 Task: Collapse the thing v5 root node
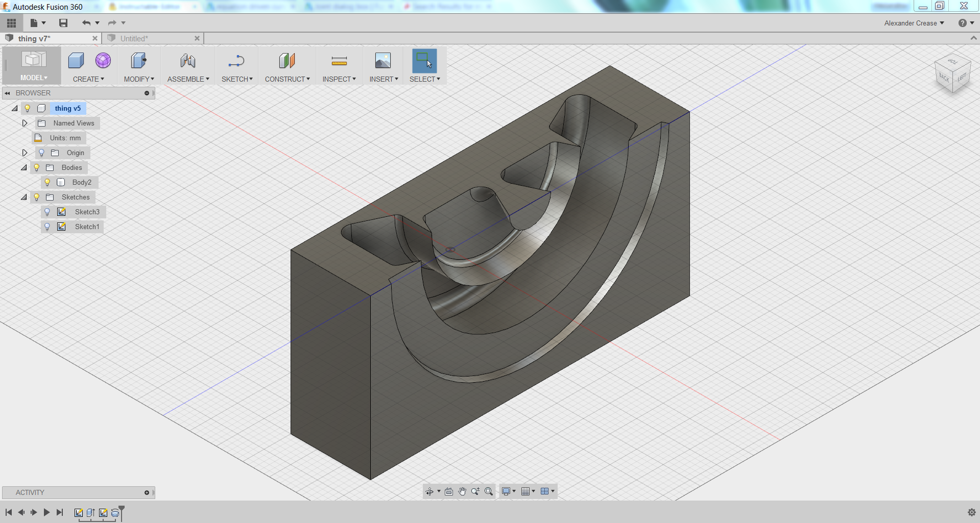[15, 108]
